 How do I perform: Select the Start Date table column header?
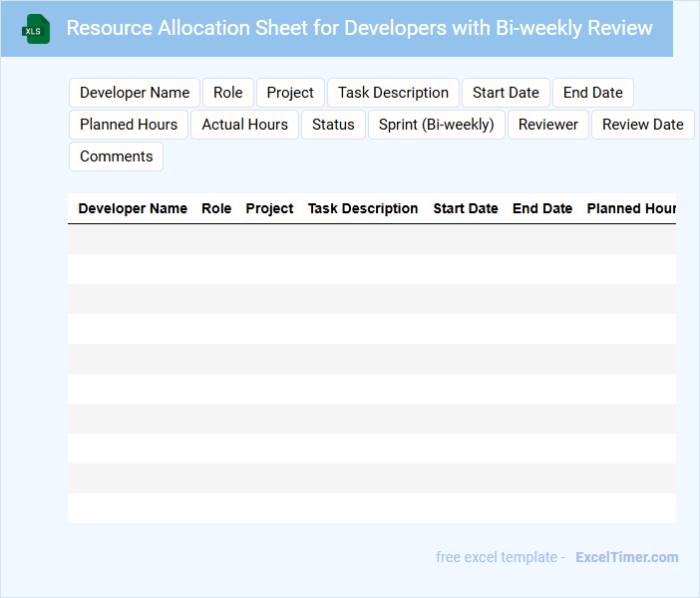pos(466,208)
